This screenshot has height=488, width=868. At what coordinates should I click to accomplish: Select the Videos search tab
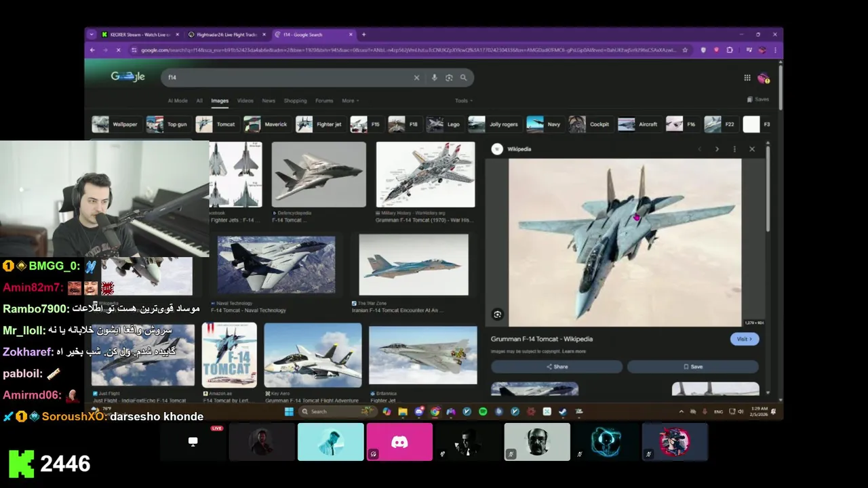tap(245, 101)
